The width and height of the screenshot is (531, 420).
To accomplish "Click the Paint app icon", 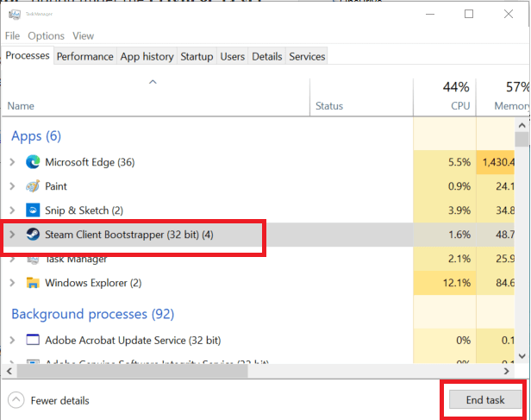I will (x=33, y=186).
